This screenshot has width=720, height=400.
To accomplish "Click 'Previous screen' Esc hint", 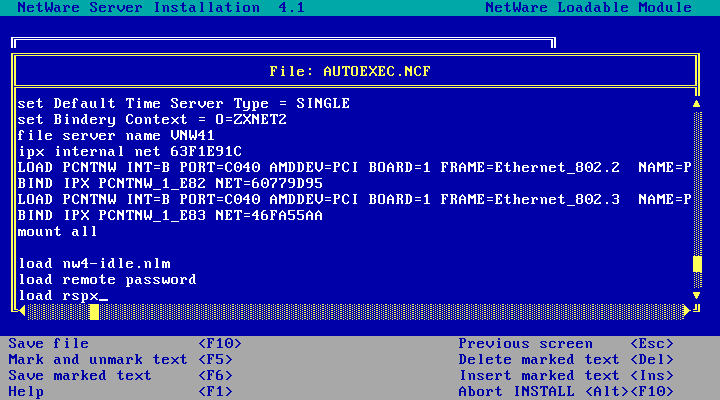I will [x=566, y=344].
